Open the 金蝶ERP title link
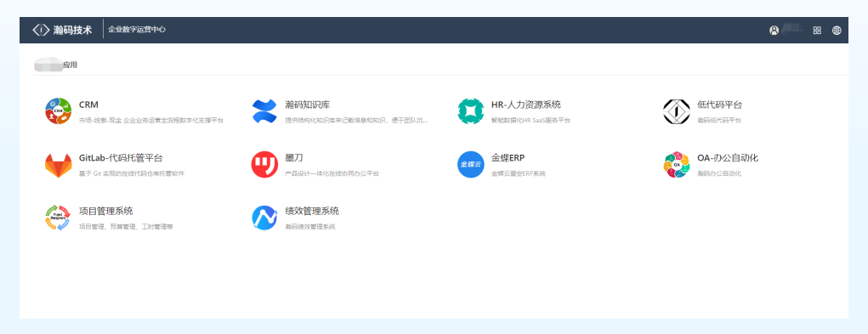Screen dimensions: 868x334 click(x=508, y=157)
